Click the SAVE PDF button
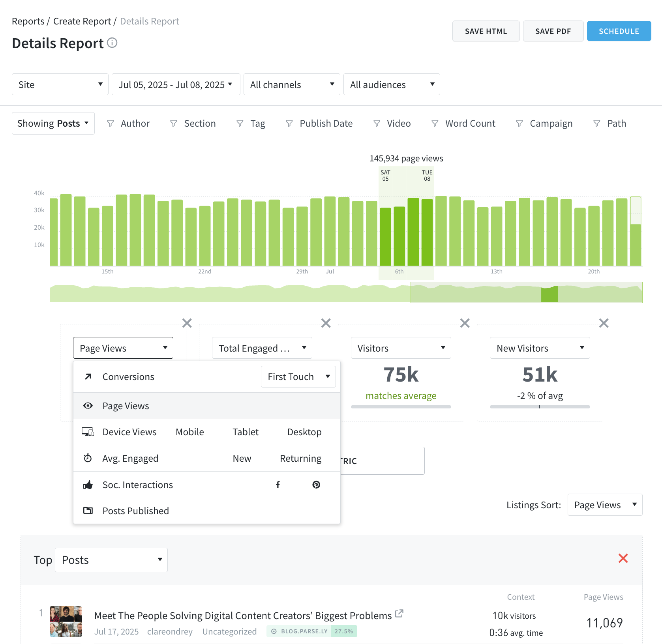The height and width of the screenshot is (644, 662). 553,31
